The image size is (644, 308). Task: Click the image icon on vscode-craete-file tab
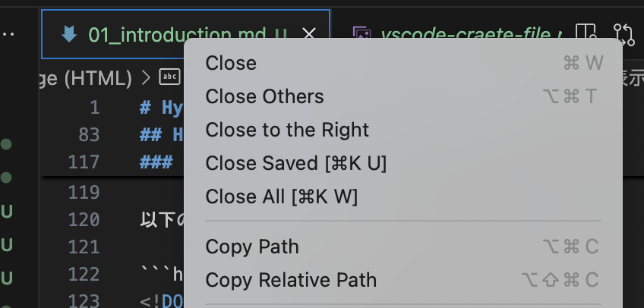[362, 34]
